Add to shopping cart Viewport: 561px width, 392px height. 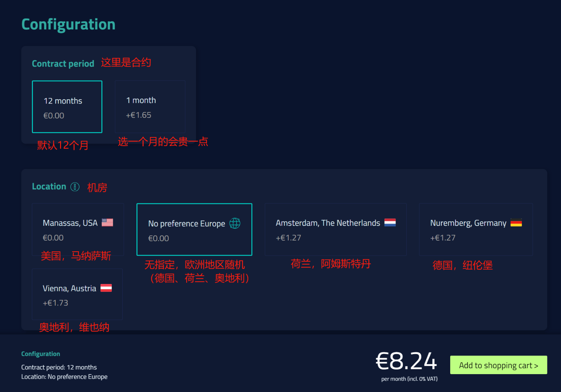point(498,365)
